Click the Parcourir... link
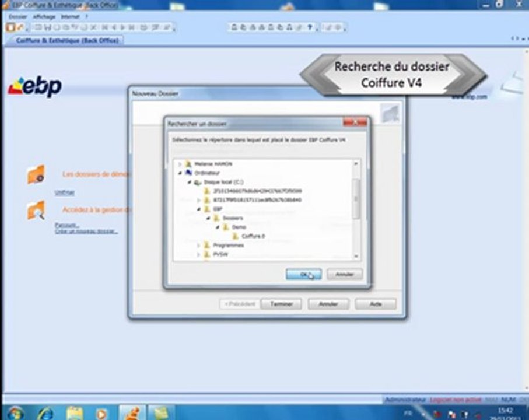 [67, 225]
